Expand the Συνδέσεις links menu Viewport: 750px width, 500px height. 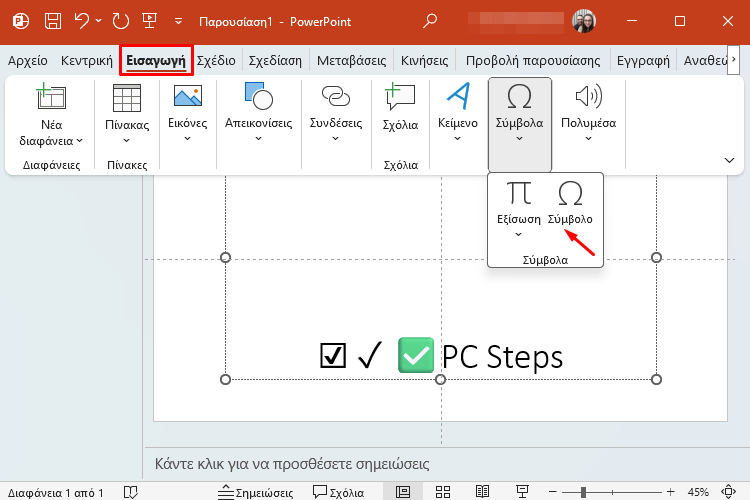pos(336,113)
